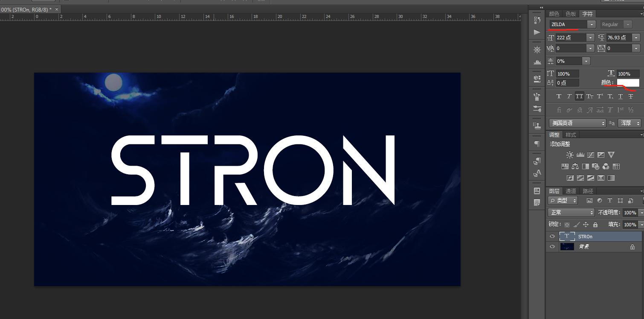Click the Faux Bold style button
The image size is (644, 319).
(559, 97)
